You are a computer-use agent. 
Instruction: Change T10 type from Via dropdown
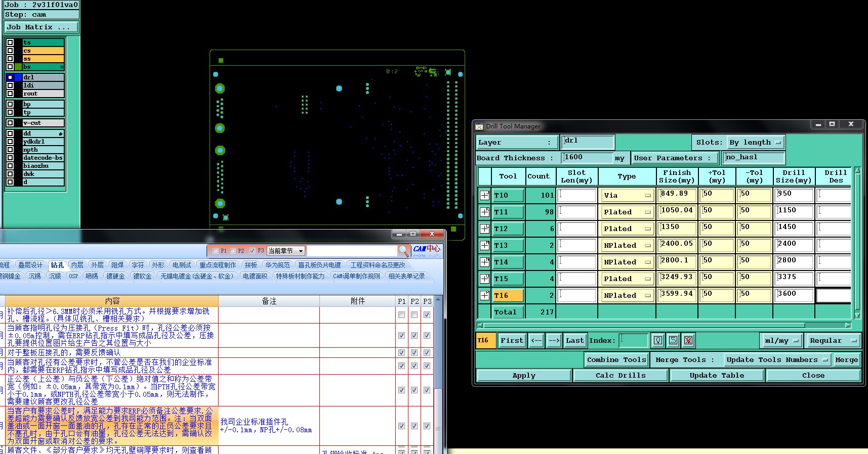(x=627, y=195)
